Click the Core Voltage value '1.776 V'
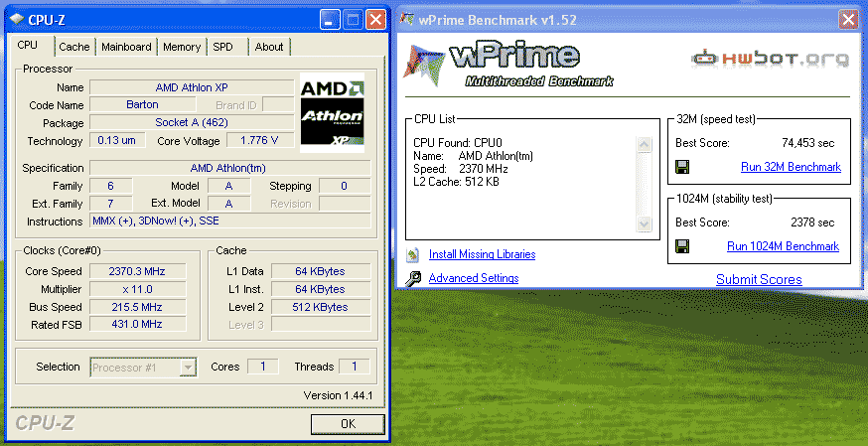 (x=259, y=140)
